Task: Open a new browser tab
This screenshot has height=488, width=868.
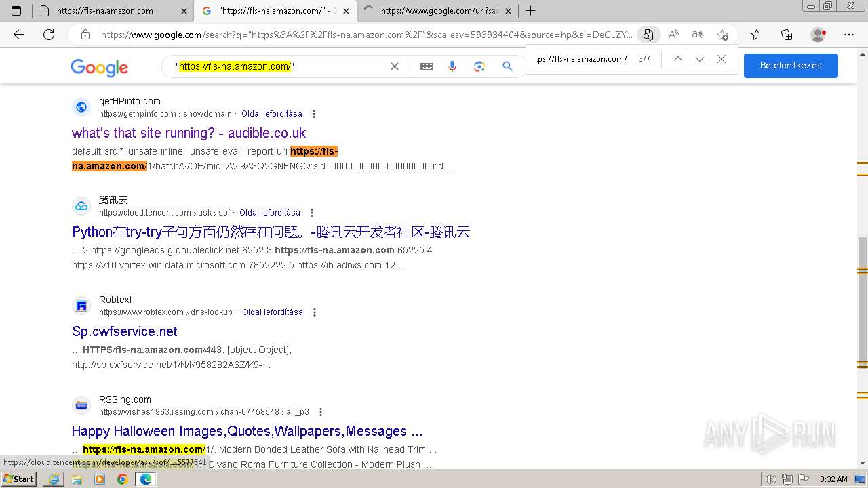Action: tap(531, 11)
